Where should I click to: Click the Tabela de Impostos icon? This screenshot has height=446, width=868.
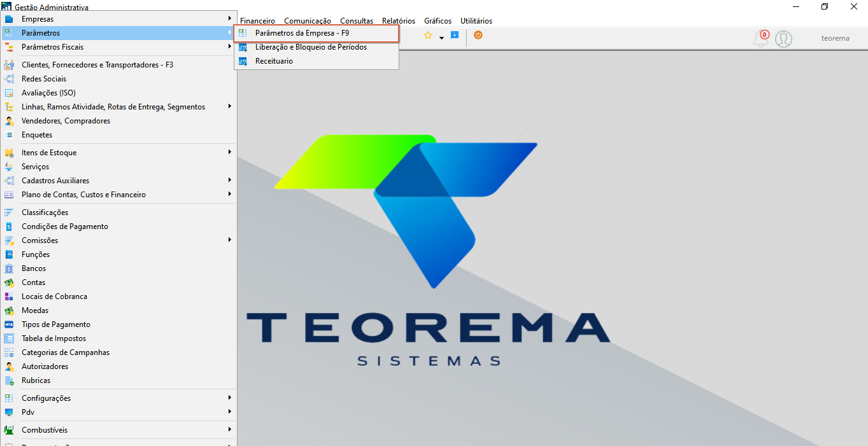click(9, 338)
